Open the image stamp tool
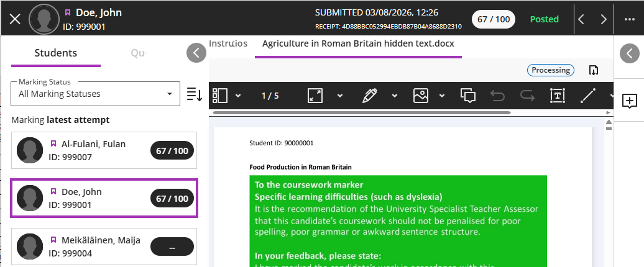Image resolution: width=644 pixels, height=267 pixels. tap(421, 96)
